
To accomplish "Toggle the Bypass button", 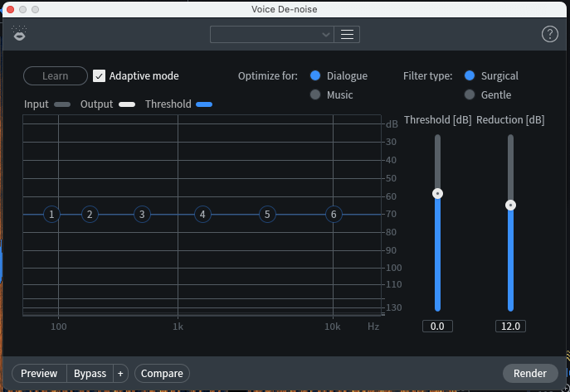I will (90, 374).
